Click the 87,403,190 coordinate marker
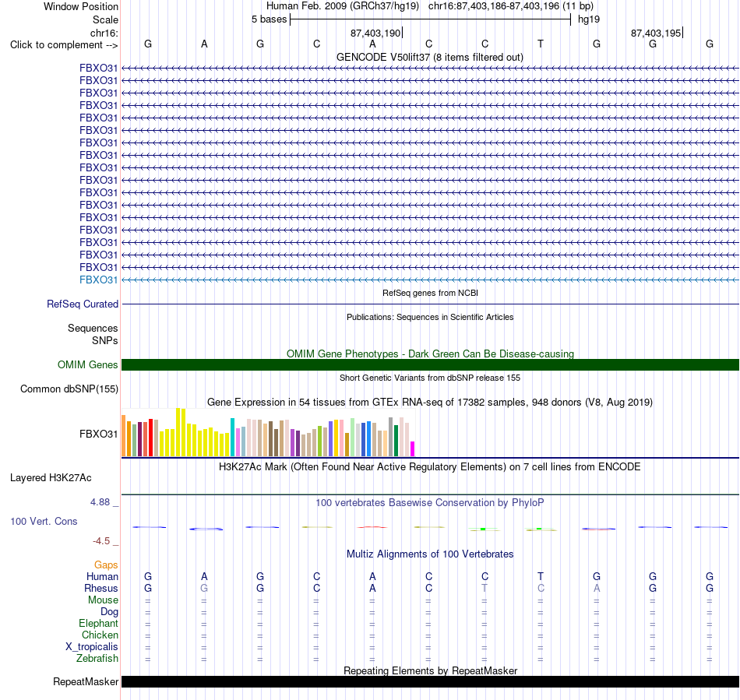740x700 pixels. coord(375,33)
